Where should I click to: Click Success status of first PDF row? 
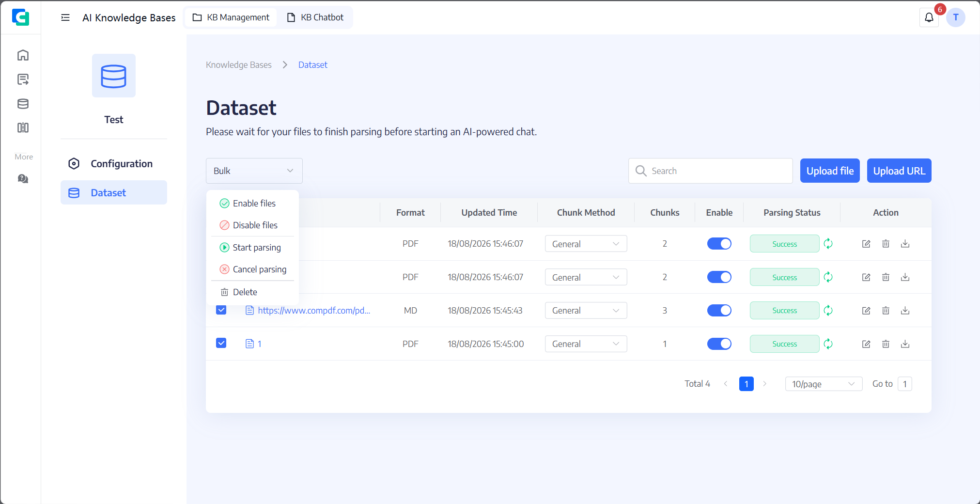tap(784, 244)
